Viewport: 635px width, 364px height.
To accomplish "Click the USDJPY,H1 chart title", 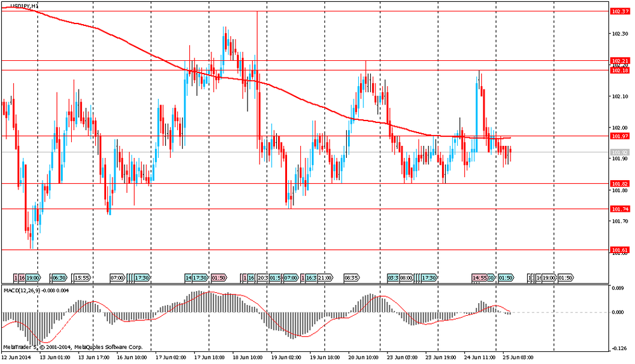I will point(24,6).
